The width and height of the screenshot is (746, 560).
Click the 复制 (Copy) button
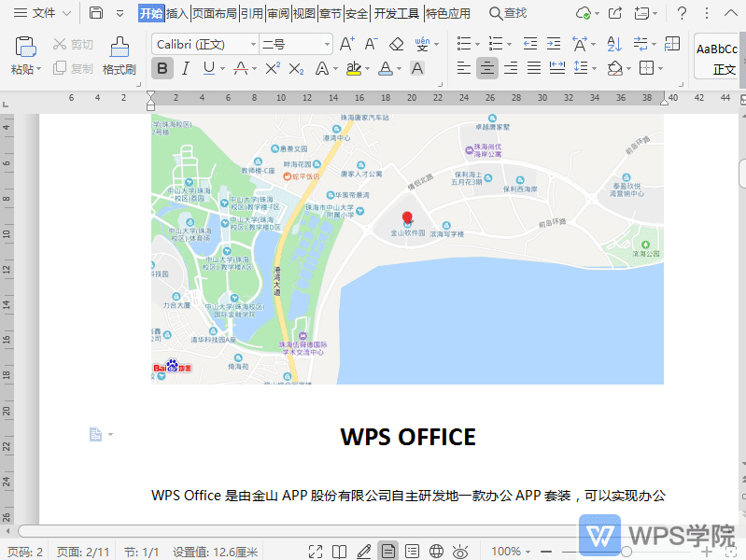click(x=73, y=68)
